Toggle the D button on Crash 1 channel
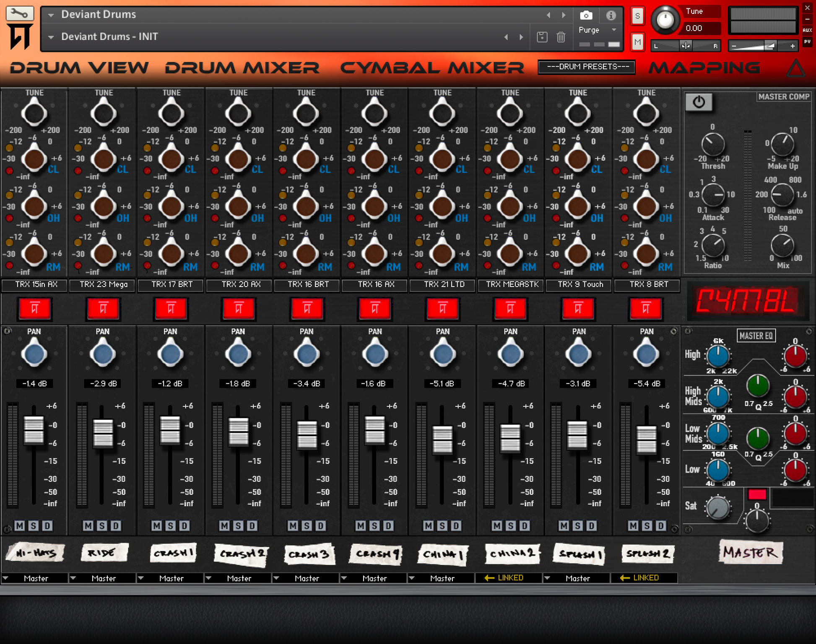Image resolution: width=816 pixels, height=644 pixels. pos(185,525)
